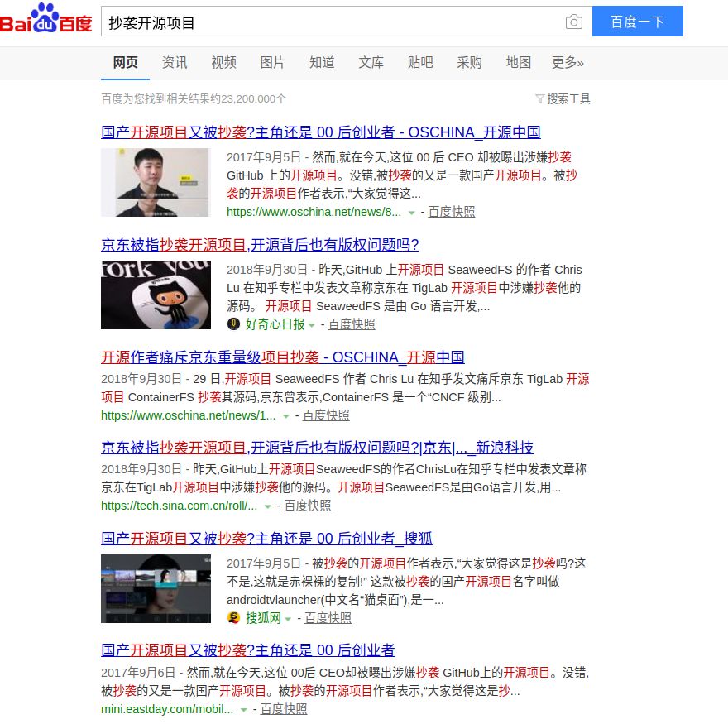Image resolution: width=728 pixels, height=724 pixels.
Task: Expand dropdown arrow beside oschina.net/news/1...
Action: 286,416
